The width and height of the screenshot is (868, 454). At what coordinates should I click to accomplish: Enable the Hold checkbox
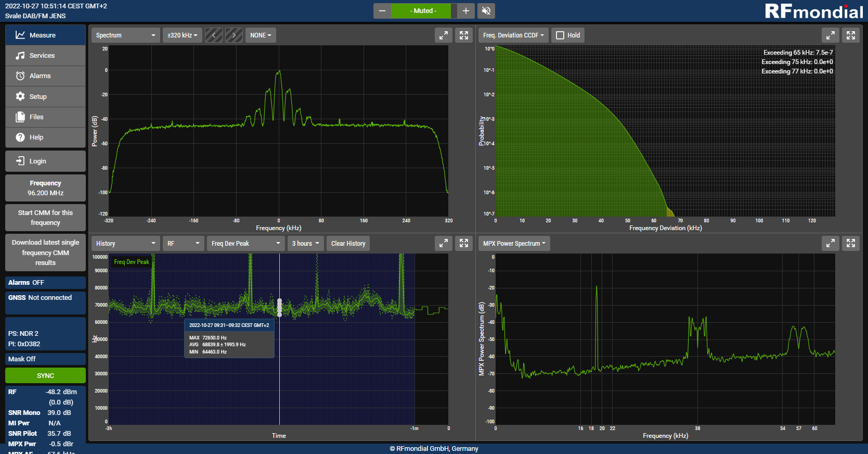click(x=561, y=35)
